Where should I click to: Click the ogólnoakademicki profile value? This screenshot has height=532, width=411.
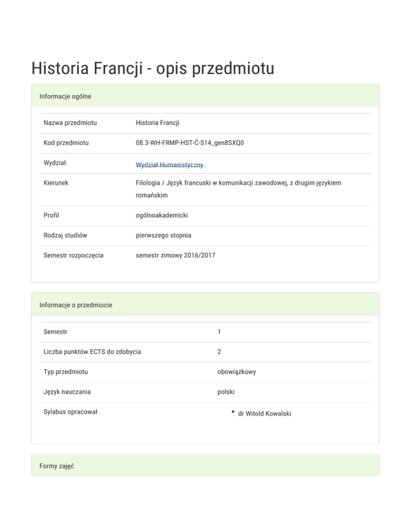[162, 215]
